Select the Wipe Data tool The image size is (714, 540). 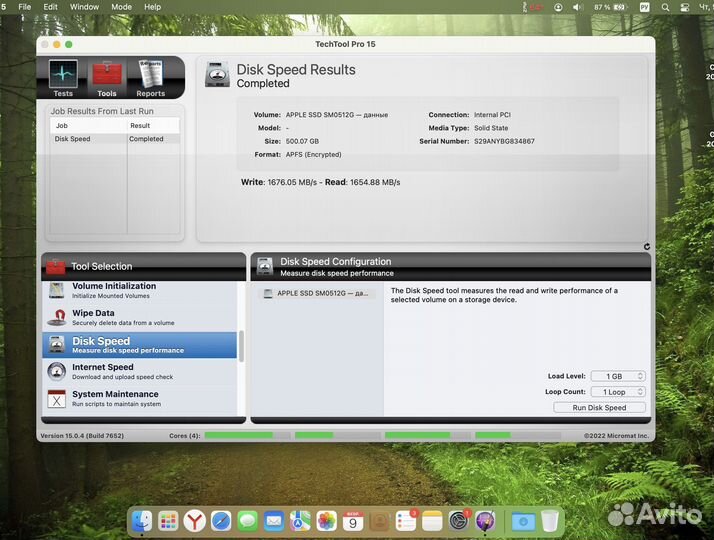(139, 317)
